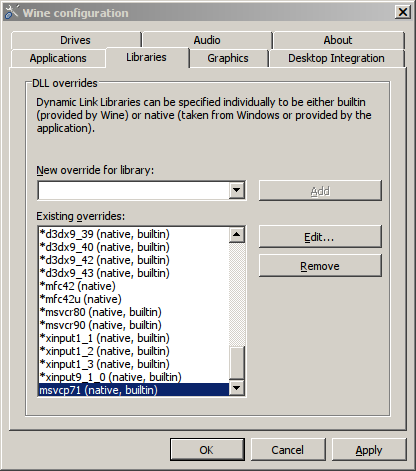This screenshot has width=416, height=471.
Task: Click the overrides list scroll down arrow
Action: coord(237,388)
